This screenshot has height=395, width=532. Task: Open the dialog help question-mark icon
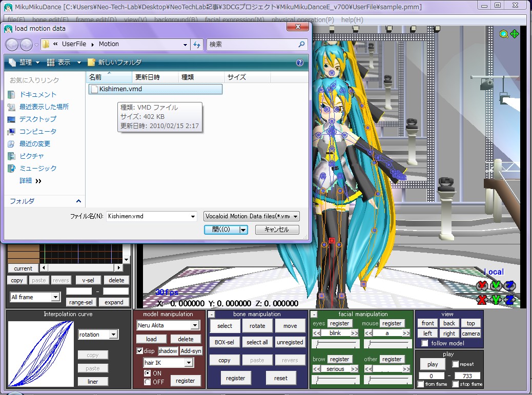pyautogui.click(x=300, y=63)
